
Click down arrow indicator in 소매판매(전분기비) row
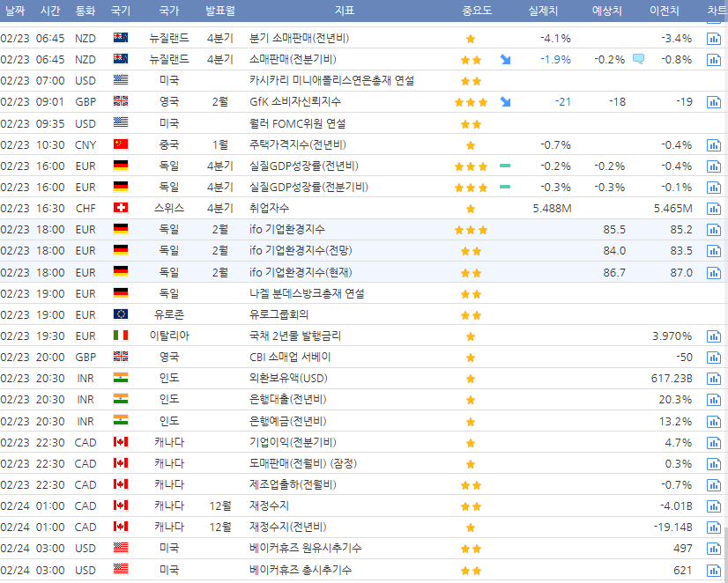click(505, 59)
